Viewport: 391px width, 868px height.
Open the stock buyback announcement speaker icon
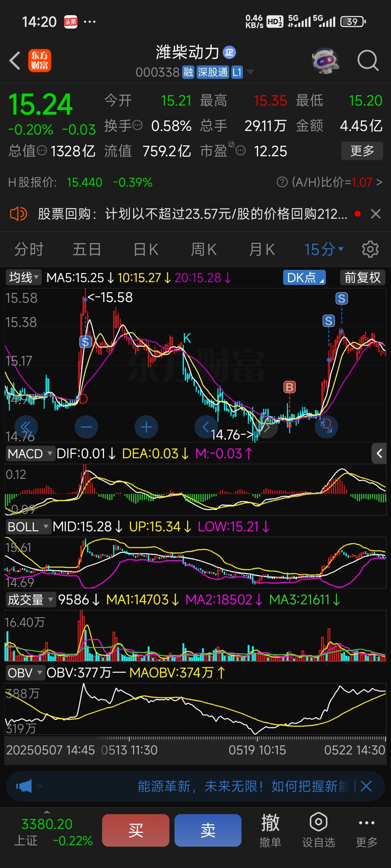coord(18,214)
